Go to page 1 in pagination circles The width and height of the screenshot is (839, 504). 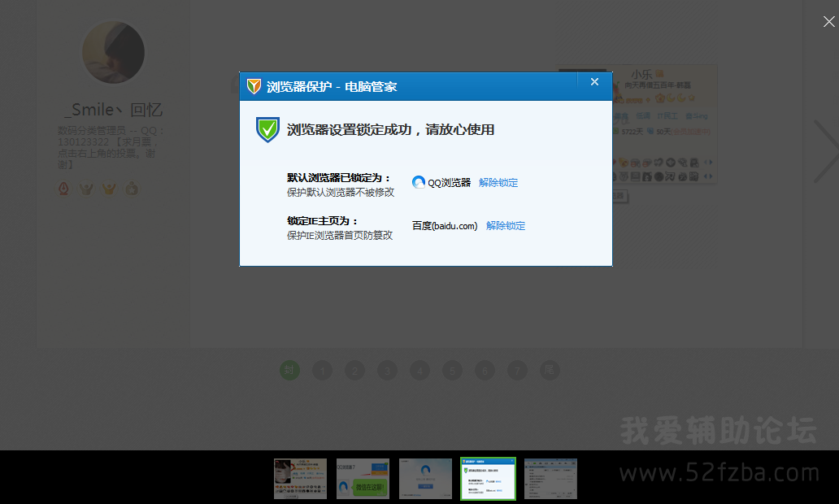pos(322,370)
